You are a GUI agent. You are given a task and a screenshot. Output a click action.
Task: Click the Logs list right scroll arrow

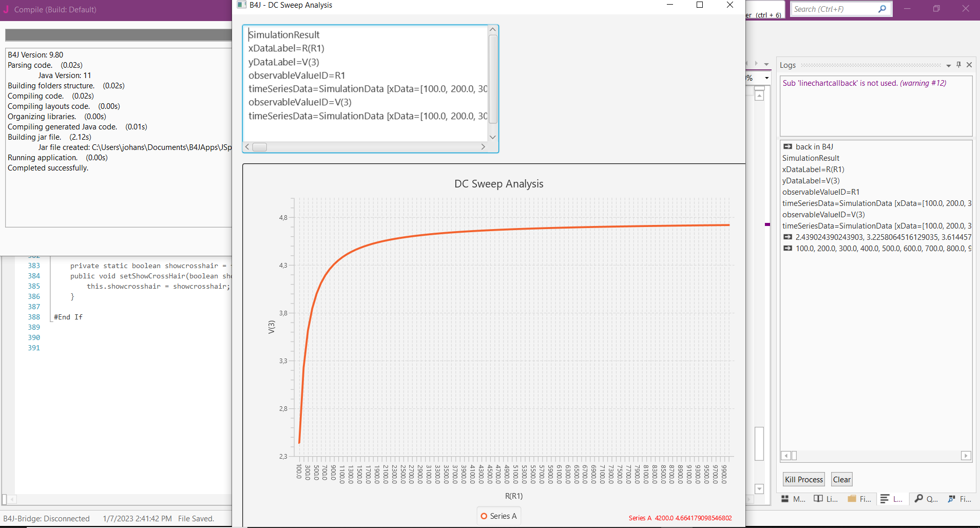966,456
